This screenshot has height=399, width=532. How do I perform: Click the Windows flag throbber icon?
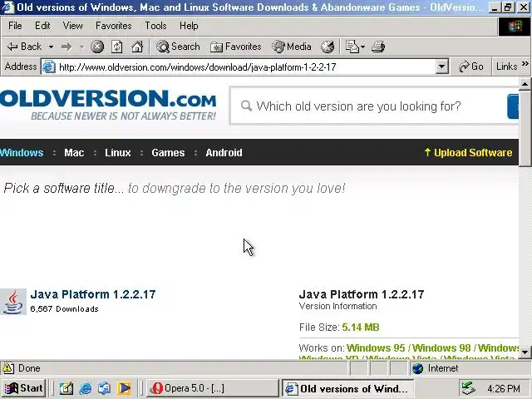[515, 27]
